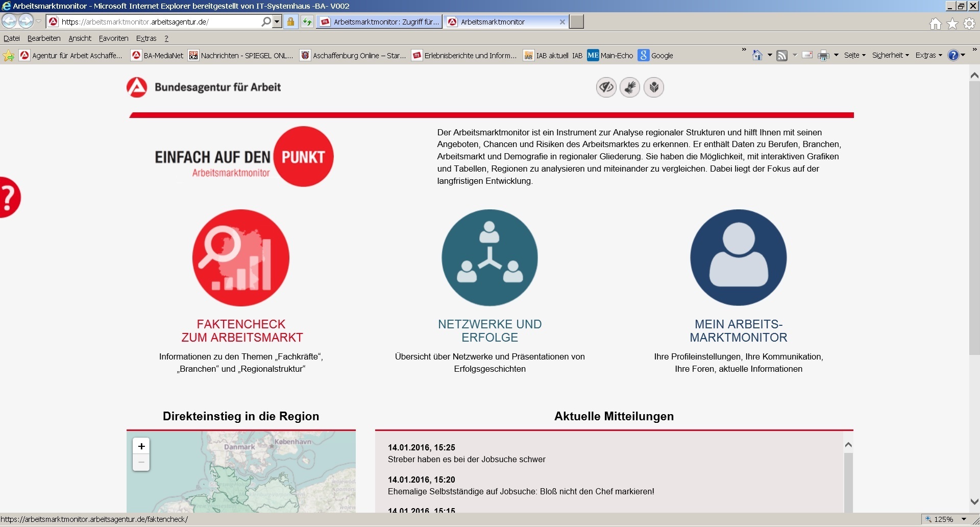Click the easy-read book icon
The width and height of the screenshot is (980, 527).
[x=654, y=87]
